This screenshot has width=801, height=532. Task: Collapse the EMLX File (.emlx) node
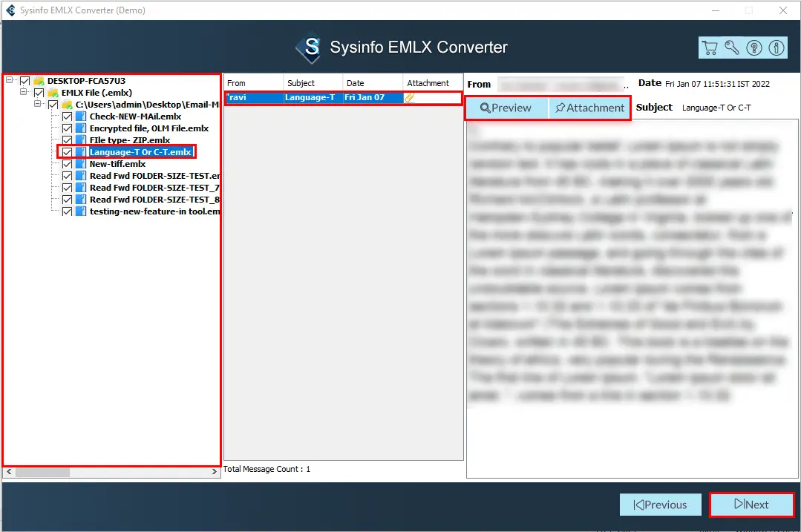(x=23, y=92)
